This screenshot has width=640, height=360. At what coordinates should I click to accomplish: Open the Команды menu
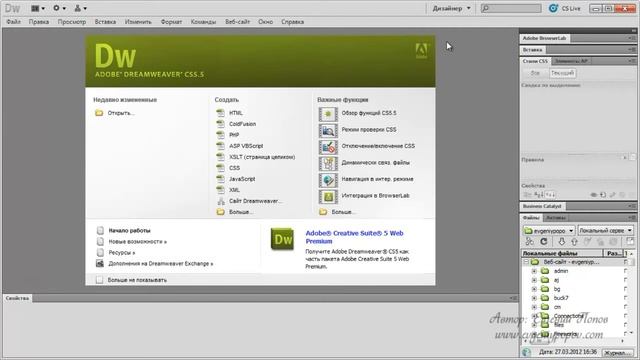[x=203, y=22]
